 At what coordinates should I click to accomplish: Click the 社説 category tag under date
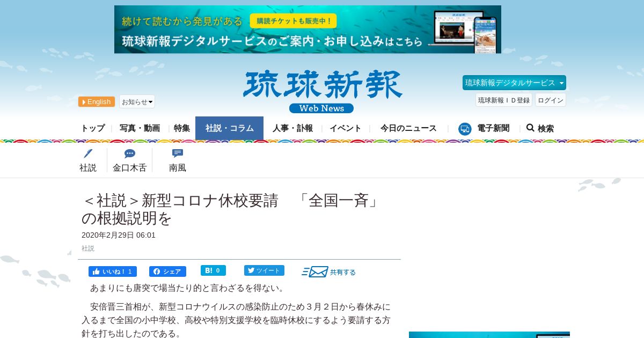coord(88,248)
